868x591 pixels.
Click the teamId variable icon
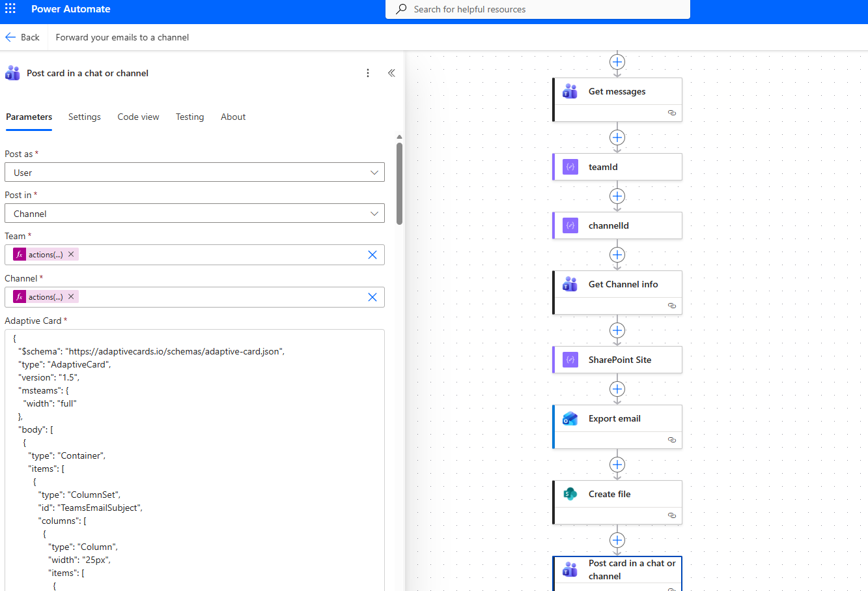coord(570,167)
